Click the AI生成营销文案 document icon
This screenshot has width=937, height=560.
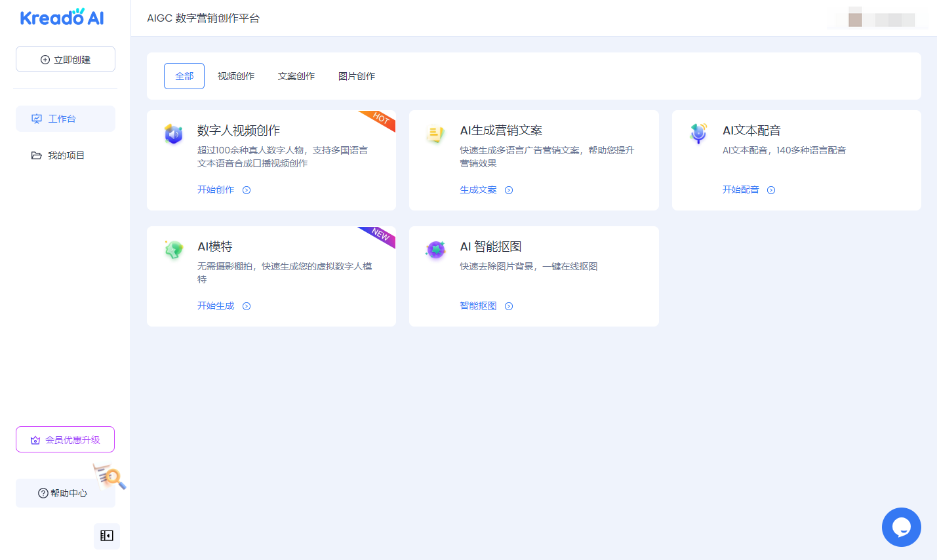(435, 134)
